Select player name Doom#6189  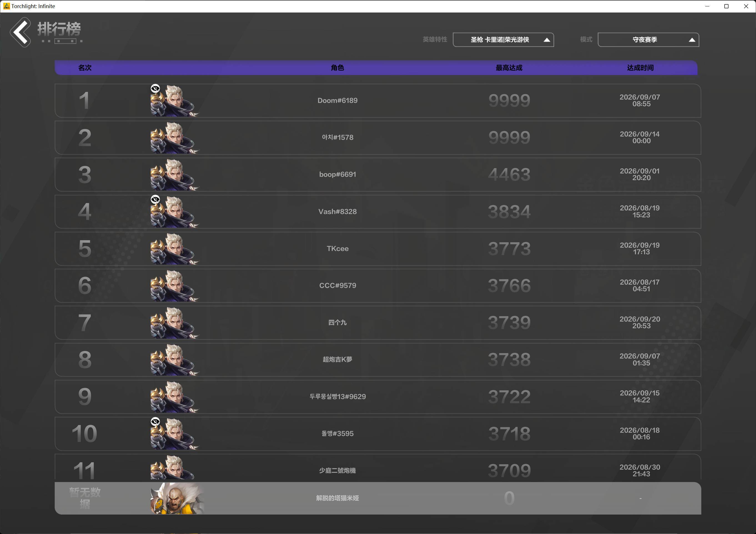point(338,101)
